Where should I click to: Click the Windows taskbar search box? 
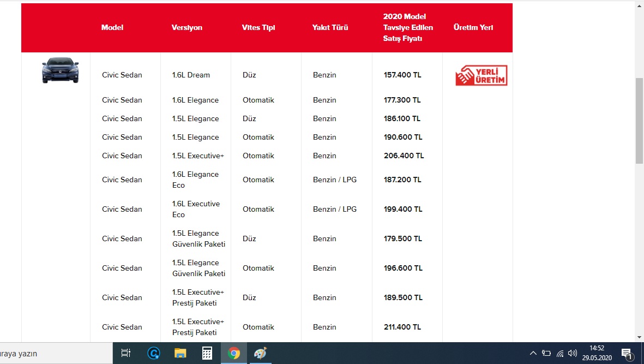coord(56,353)
